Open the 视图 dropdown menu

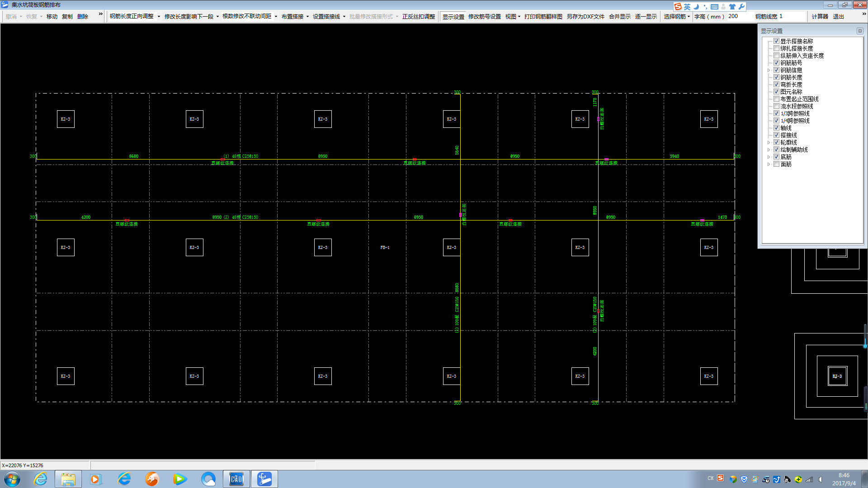[x=513, y=16]
